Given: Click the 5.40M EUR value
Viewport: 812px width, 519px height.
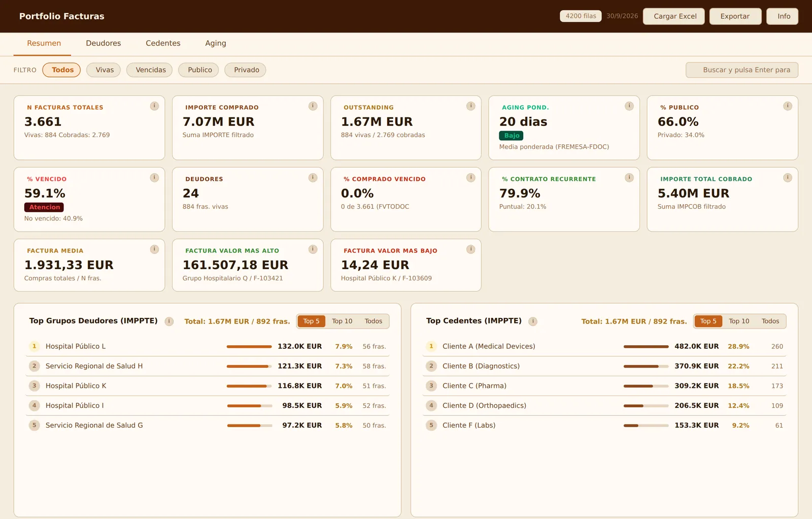Looking at the screenshot, I should 694,193.
